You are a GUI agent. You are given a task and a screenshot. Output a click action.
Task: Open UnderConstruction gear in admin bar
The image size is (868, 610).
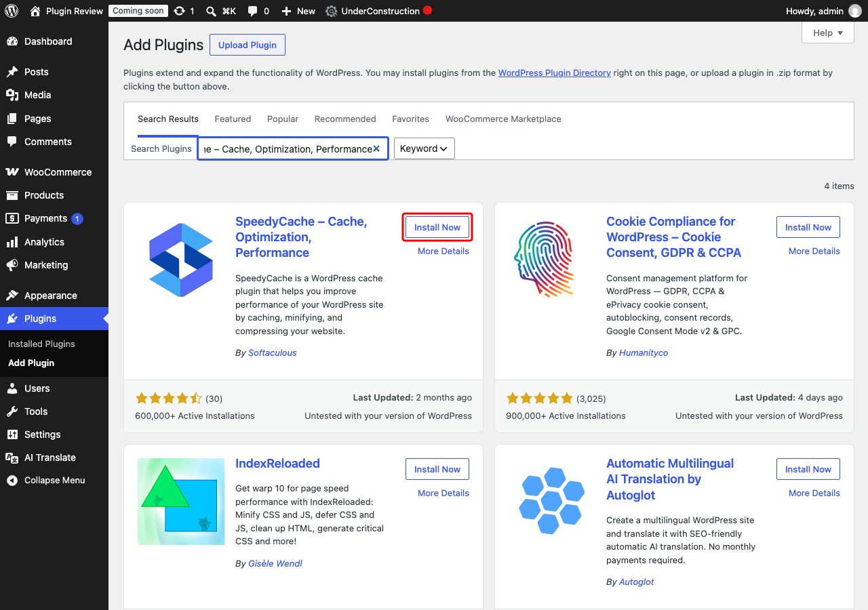pos(378,11)
